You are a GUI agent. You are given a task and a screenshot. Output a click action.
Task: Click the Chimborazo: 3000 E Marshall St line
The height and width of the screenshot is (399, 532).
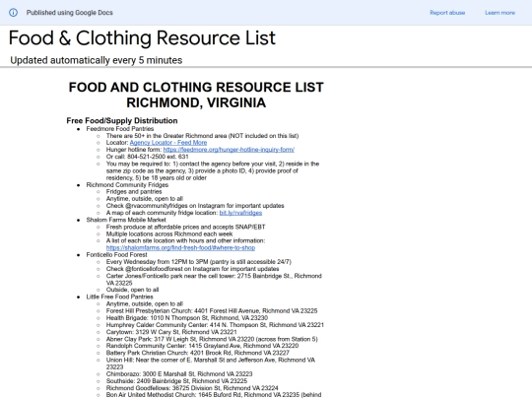(179, 374)
